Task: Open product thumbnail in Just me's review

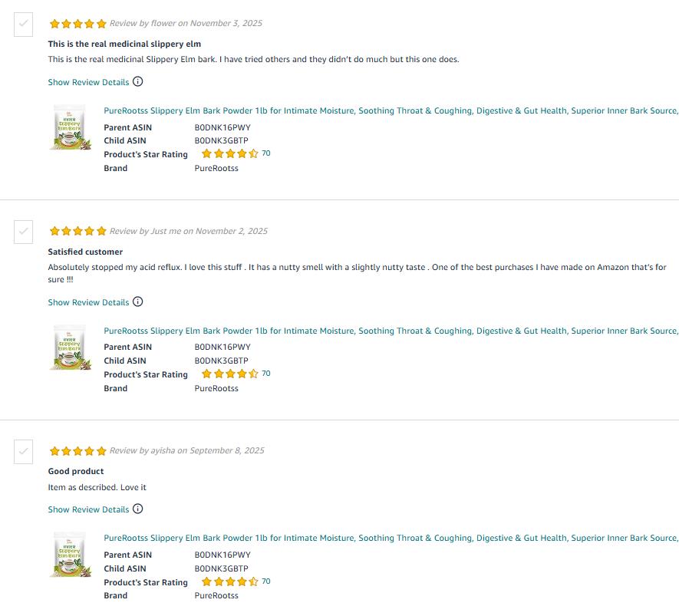Action: pos(71,348)
